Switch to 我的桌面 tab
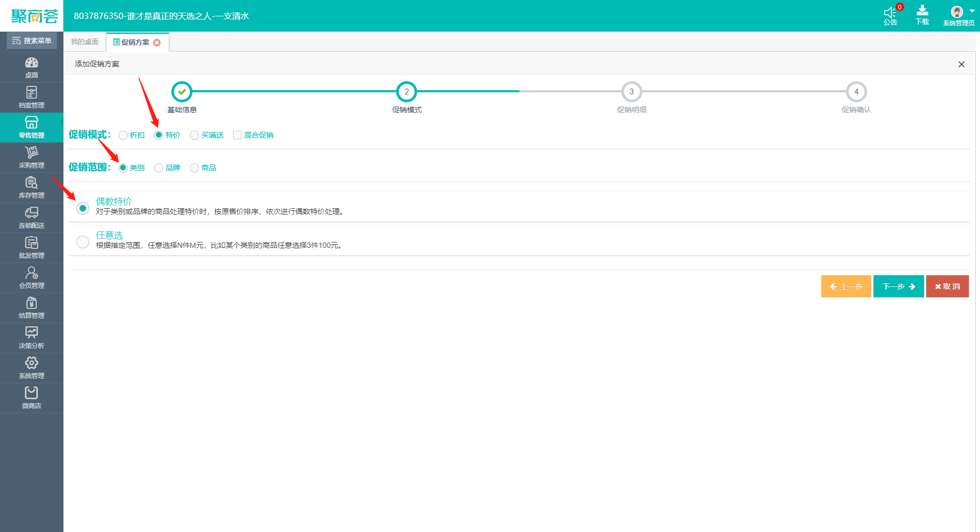This screenshot has width=980, height=532. [x=84, y=42]
